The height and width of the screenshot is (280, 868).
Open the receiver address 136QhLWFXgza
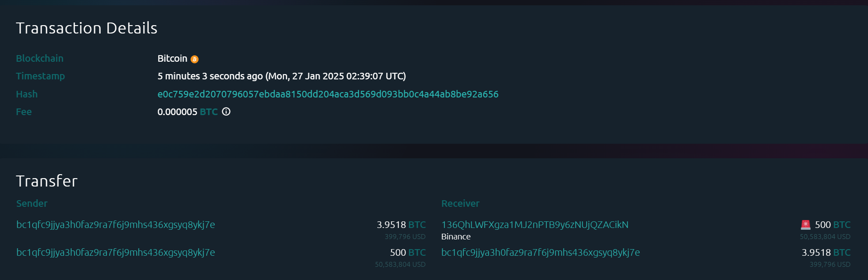534,224
